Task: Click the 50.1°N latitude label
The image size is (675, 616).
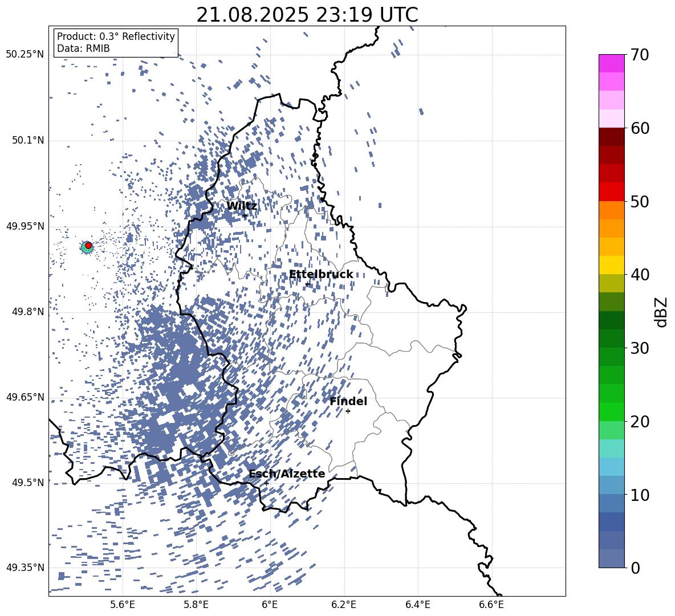Action: coord(29,140)
